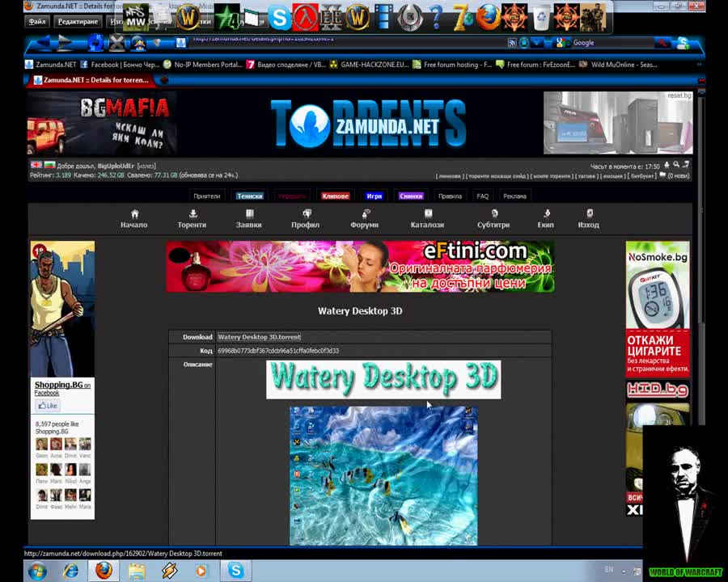Image resolution: width=728 pixels, height=582 pixels.
Task: Show hidden tray icons arrow
Action: [624, 571]
